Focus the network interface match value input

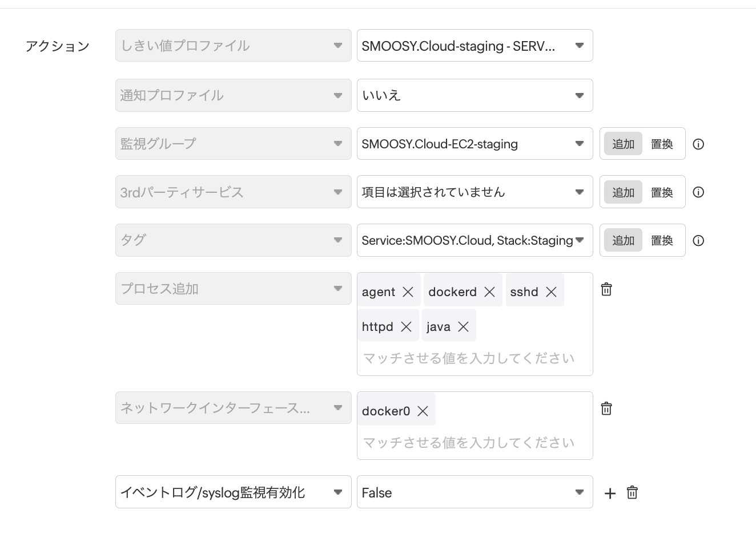click(x=469, y=443)
